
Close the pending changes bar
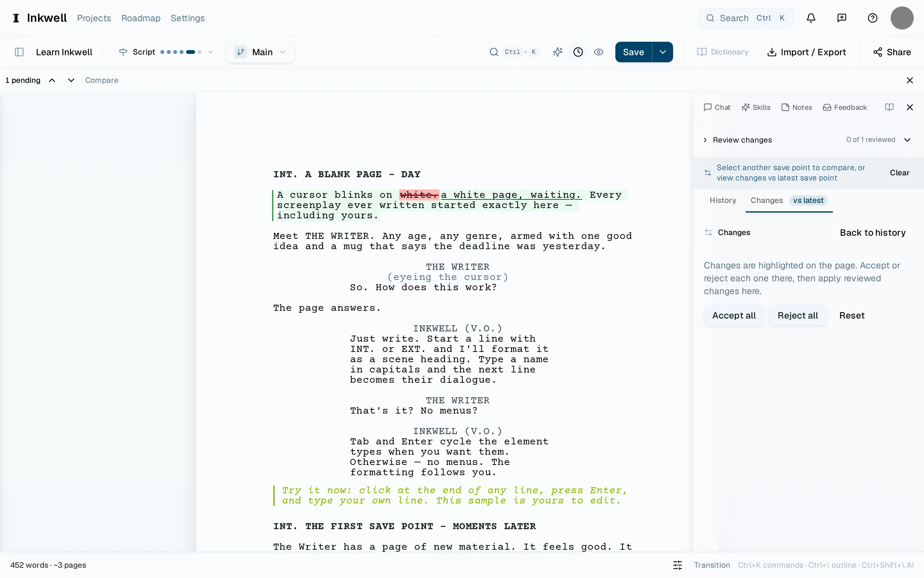[910, 80]
